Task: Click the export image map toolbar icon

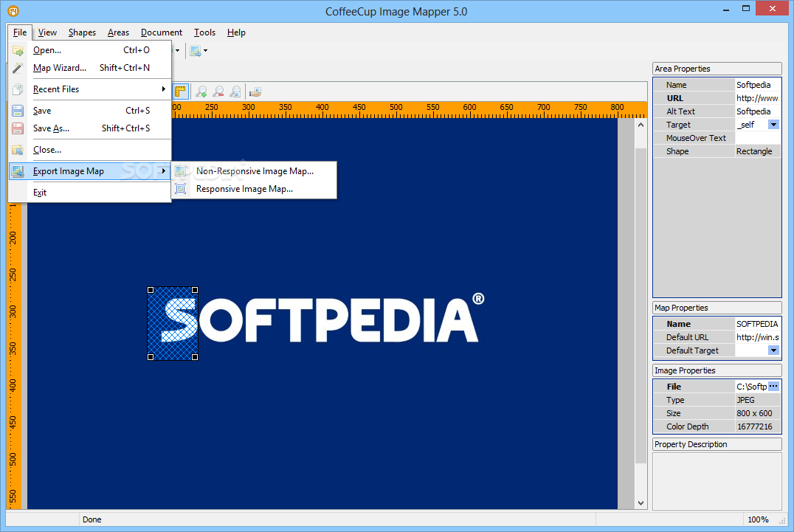Action: (x=196, y=50)
